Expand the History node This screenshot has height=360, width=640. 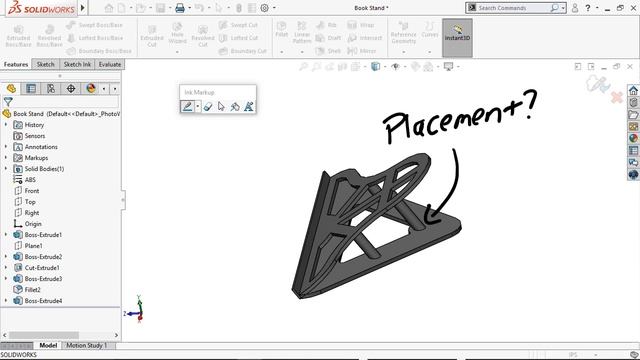click(6, 124)
